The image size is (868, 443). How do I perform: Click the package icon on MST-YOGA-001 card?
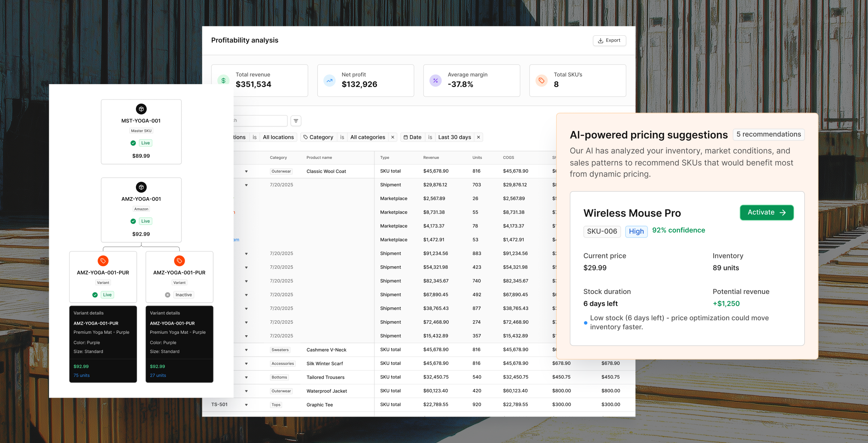[141, 109]
